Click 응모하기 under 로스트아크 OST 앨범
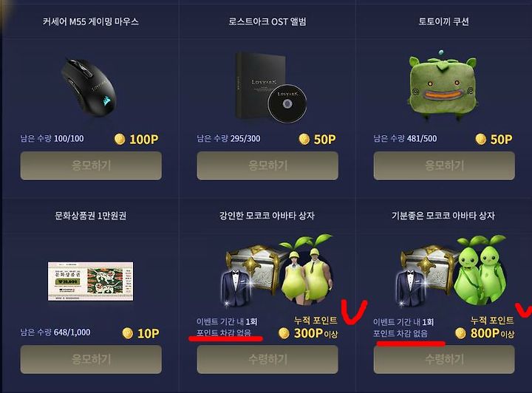The image size is (532, 393). 267,165
